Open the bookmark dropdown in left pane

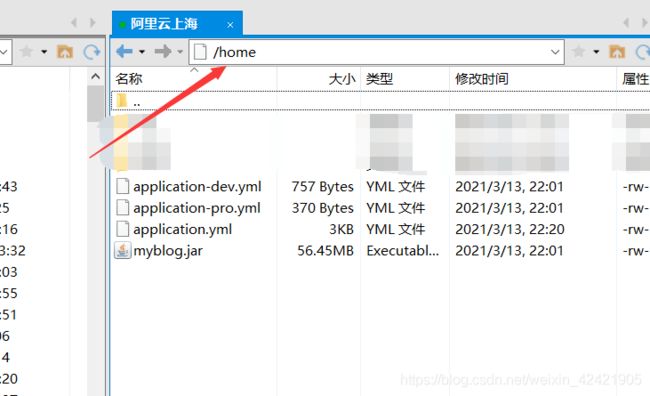(44, 52)
